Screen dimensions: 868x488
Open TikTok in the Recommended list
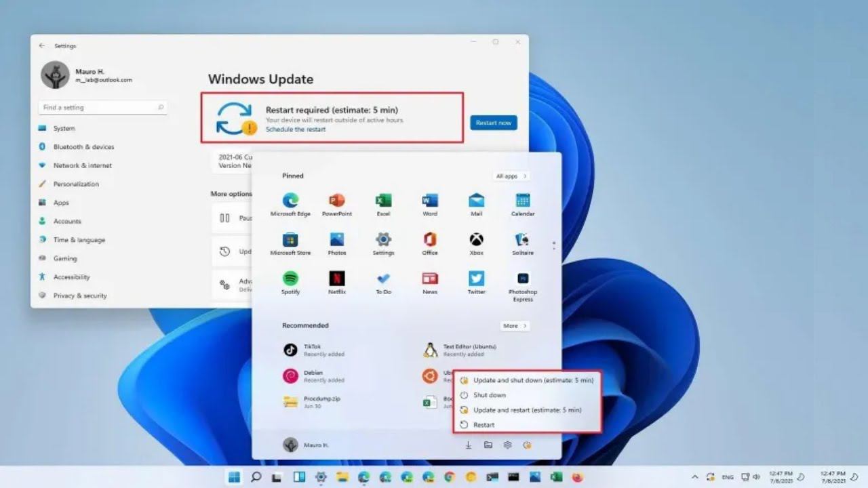313,350
